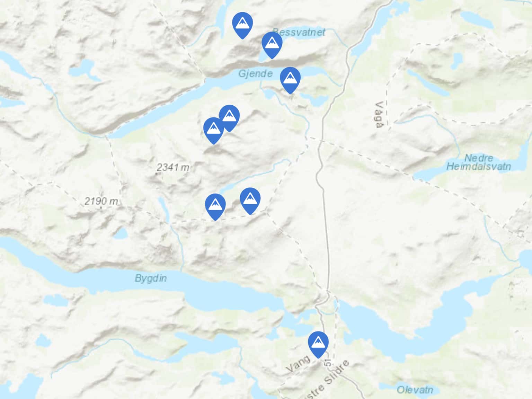Click the mountain marker nearest the Vang label
The image size is (532, 399).
click(318, 344)
